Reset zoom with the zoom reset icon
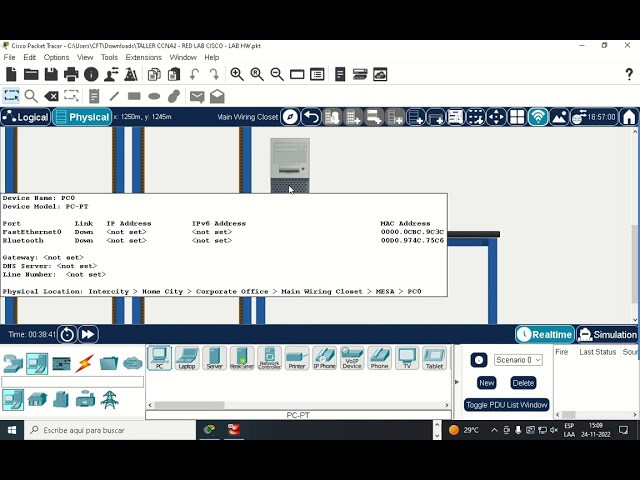The image size is (640, 480). (x=257, y=74)
